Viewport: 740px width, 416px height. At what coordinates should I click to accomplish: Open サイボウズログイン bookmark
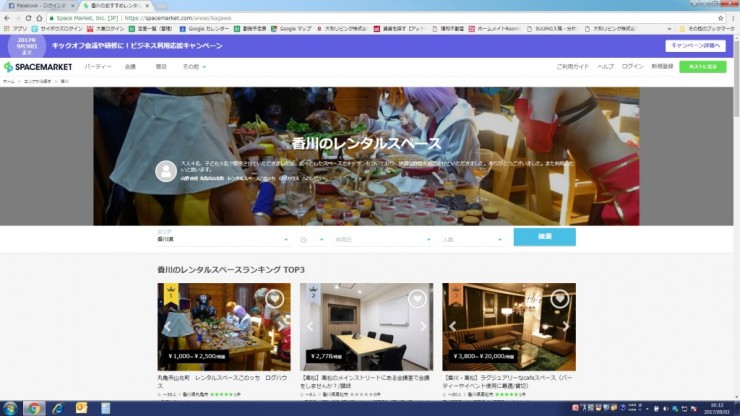point(57,29)
